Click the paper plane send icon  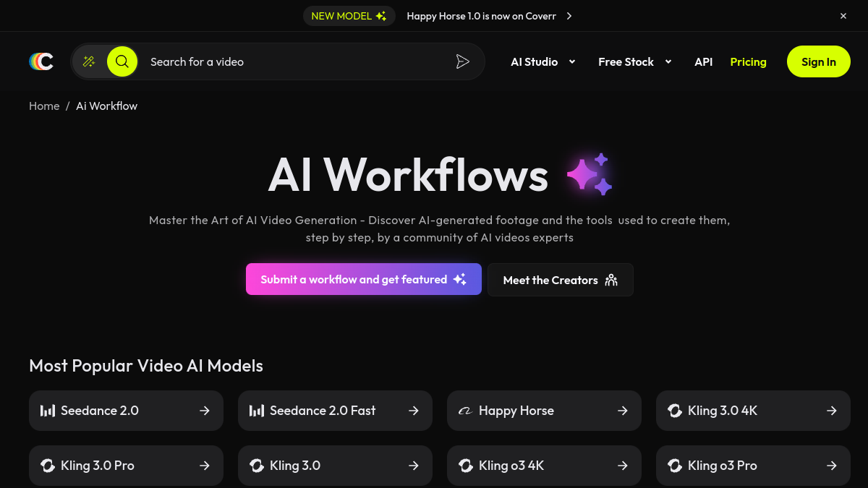click(x=463, y=61)
